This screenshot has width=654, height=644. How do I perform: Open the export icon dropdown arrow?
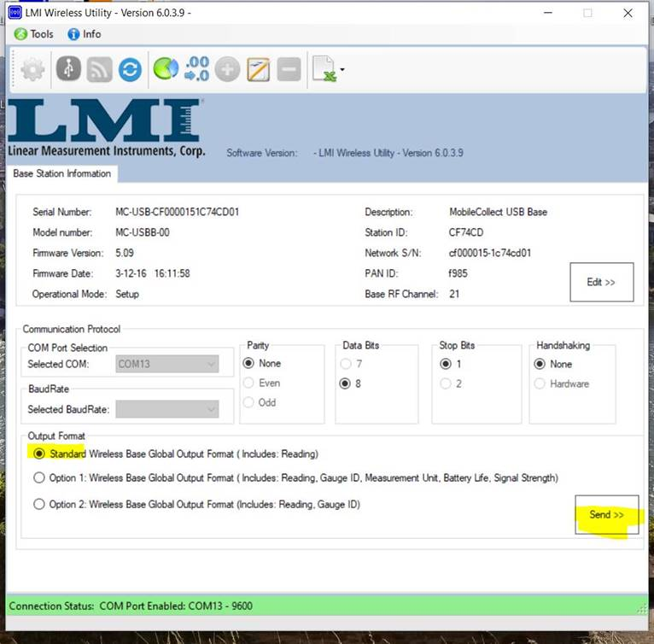coord(342,70)
